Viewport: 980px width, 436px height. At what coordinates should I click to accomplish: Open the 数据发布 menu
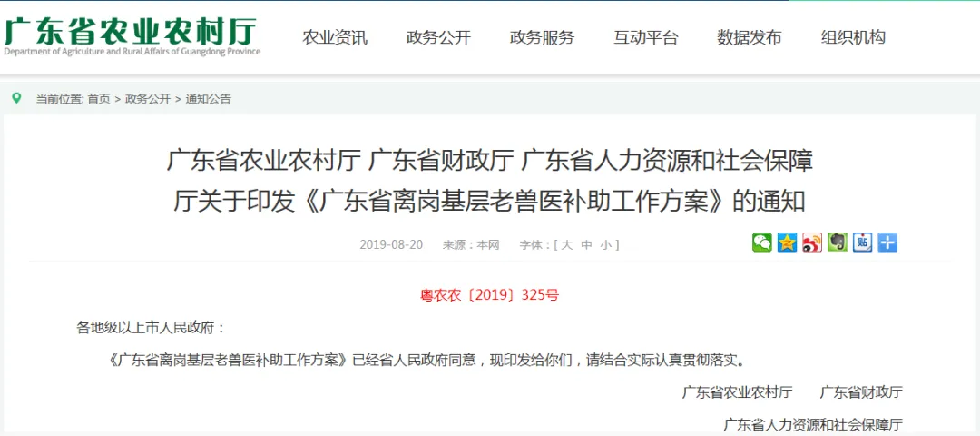(x=750, y=37)
